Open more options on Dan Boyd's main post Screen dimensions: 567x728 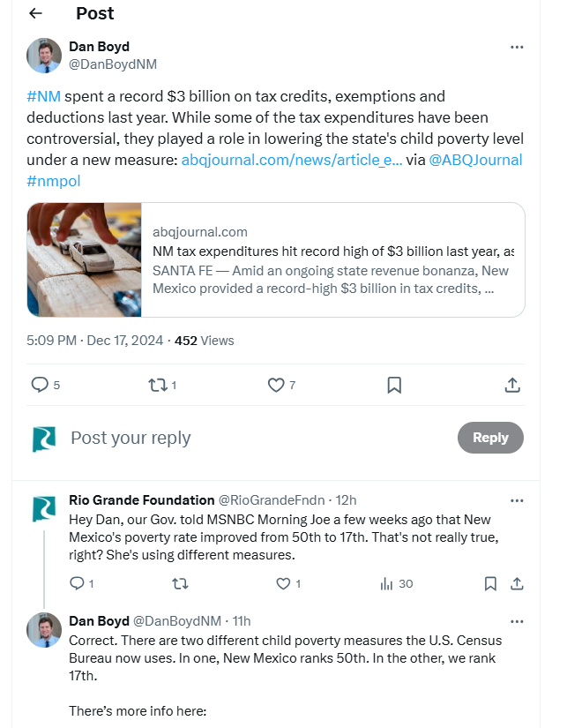[x=517, y=47]
